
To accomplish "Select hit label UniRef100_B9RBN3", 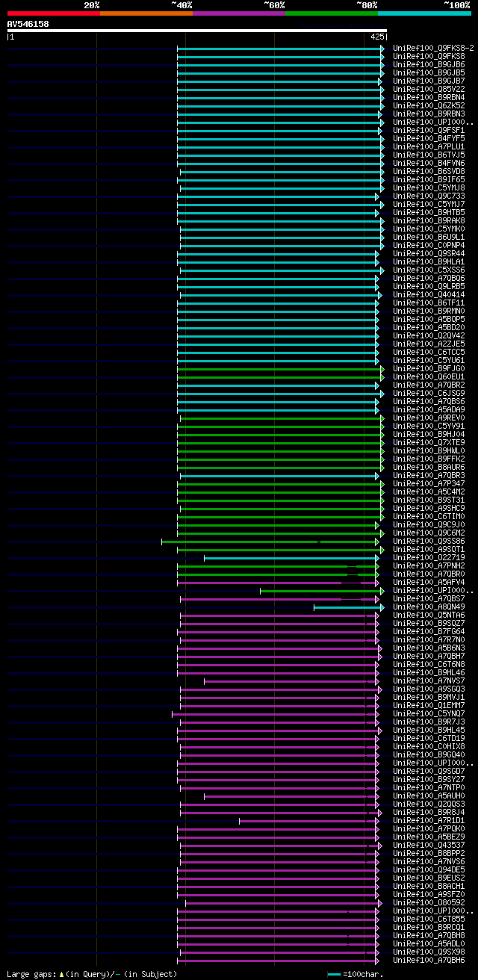I will (429, 114).
